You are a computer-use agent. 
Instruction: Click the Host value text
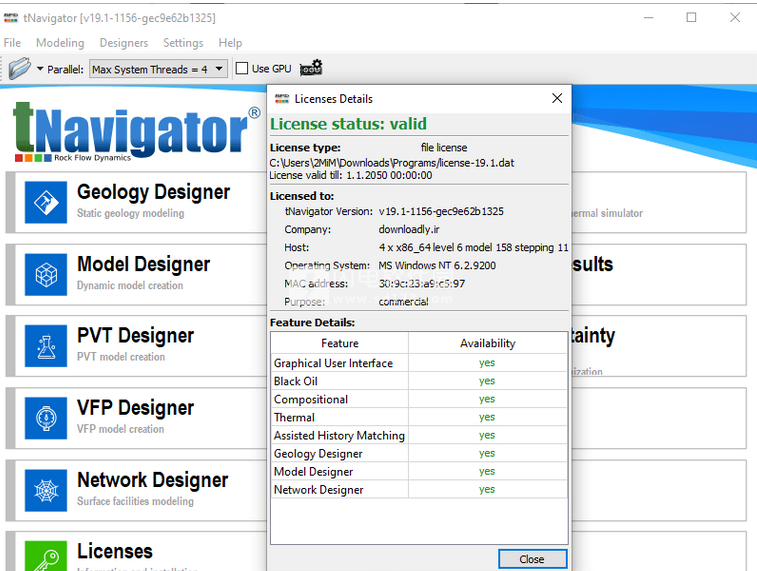pos(474,248)
